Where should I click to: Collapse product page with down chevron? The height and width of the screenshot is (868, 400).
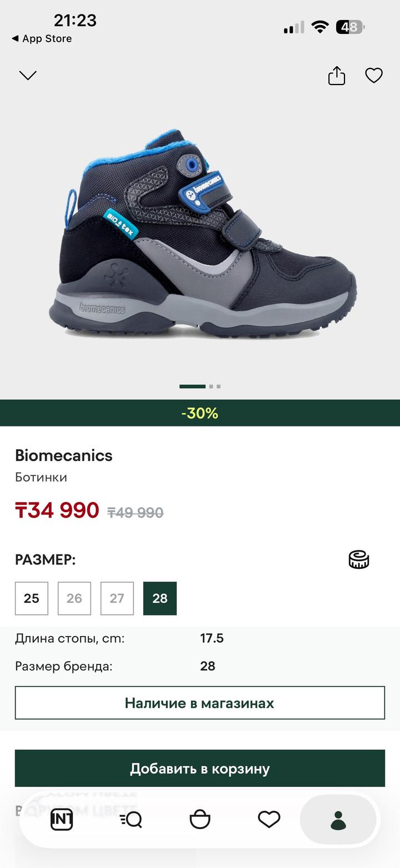click(28, 75)
